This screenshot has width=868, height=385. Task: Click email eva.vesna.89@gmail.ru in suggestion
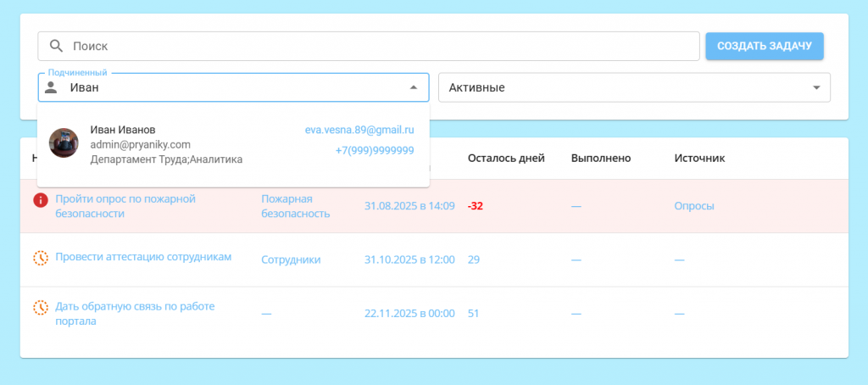pos(359,130)
